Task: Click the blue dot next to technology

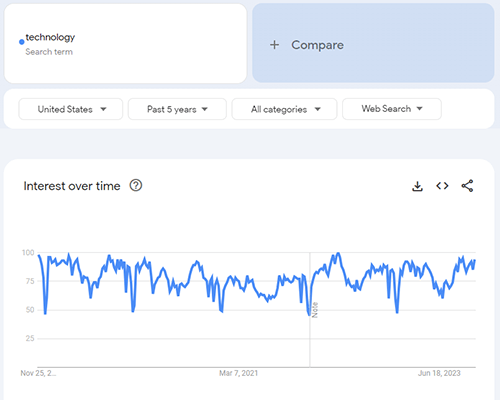Action: [x=22, y=42]
